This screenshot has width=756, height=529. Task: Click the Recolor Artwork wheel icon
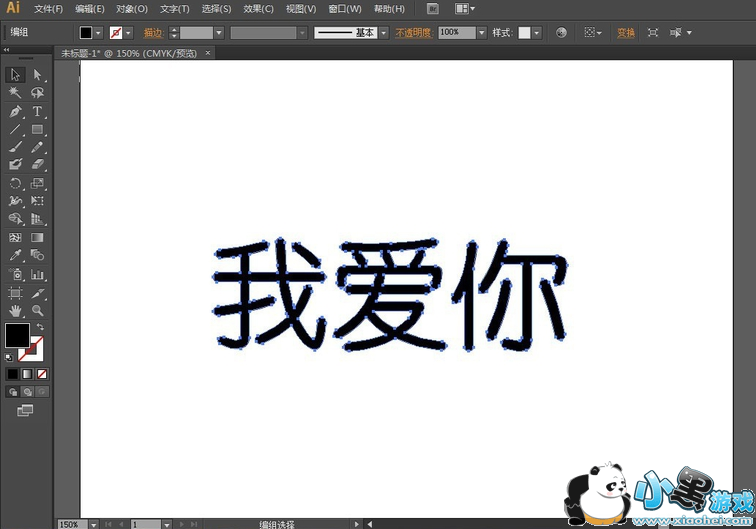tap(561, 33)
